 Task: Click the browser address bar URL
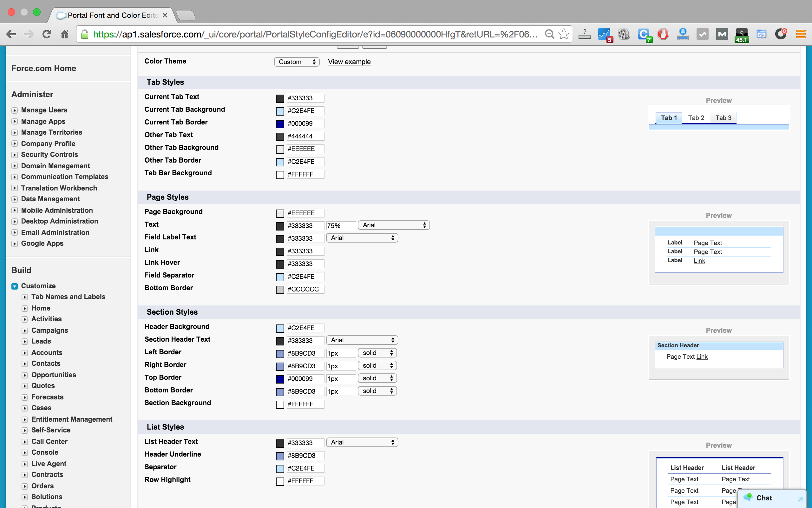(x=315, y=34)
